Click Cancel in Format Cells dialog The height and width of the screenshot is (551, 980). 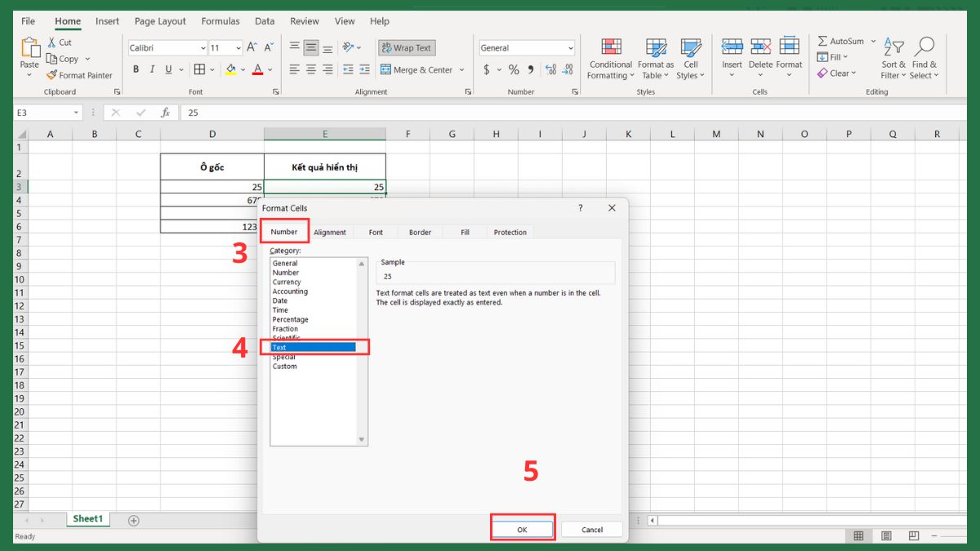click(592, 530)
